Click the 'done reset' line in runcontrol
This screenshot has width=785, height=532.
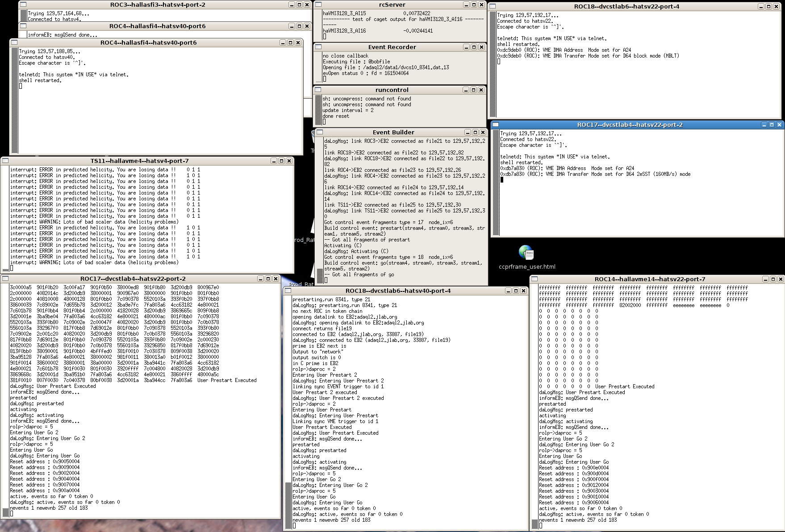click(x=336, y=116)
